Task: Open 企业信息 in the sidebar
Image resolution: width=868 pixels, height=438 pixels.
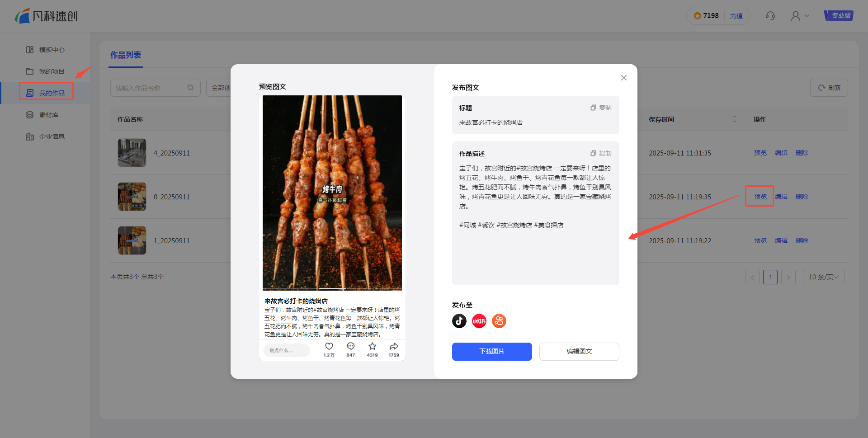Action: click(x=45, y=137)
